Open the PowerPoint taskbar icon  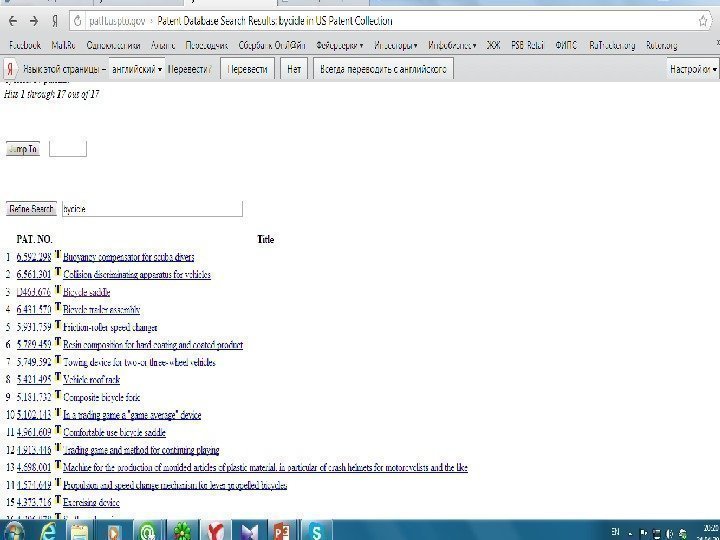pos(281,531)
